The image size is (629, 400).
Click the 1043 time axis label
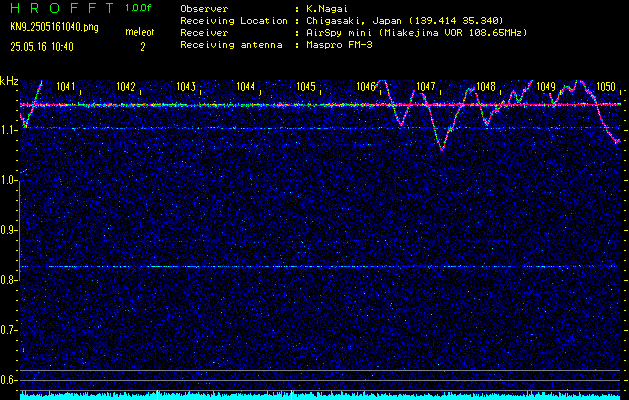186,86
